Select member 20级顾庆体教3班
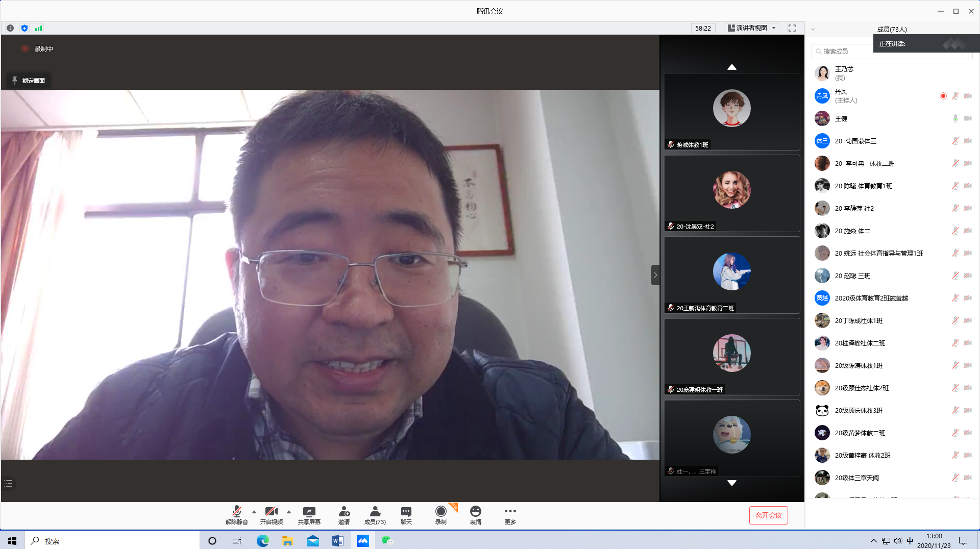The image size is (980, 549). pos(893,410)
